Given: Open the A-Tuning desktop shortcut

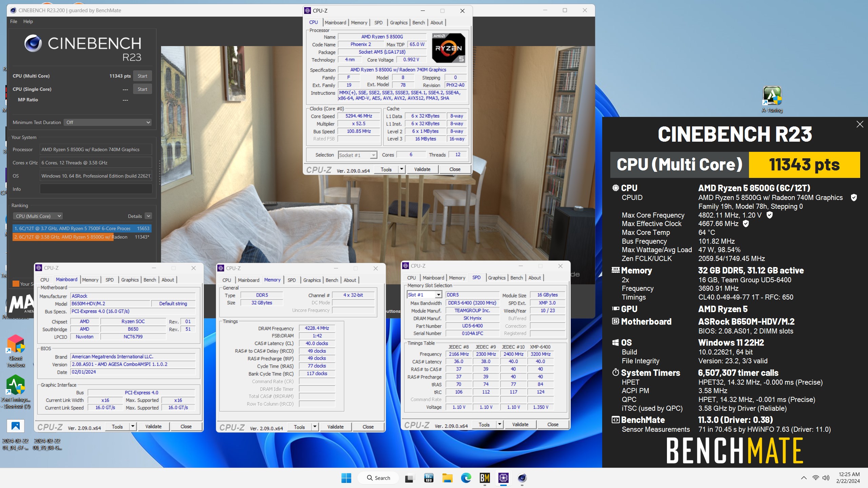Looking at the screenshot, I should [x=772, y=99].
